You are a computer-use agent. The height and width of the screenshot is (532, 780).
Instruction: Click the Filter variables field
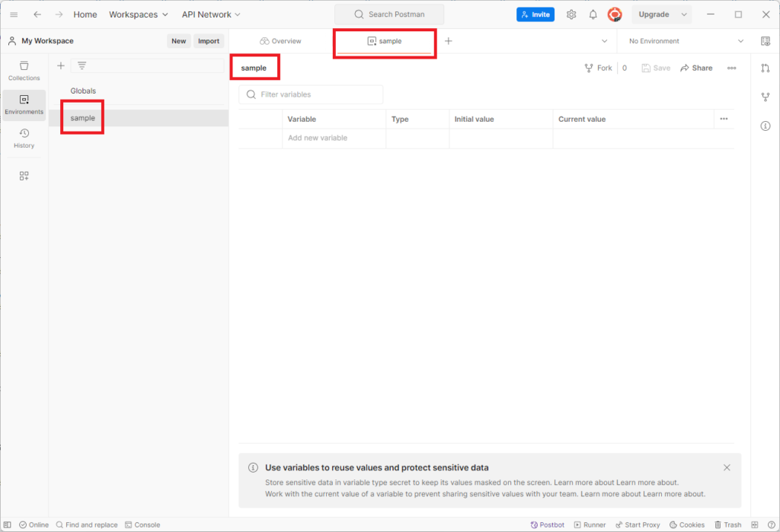[x=311, y=94]
